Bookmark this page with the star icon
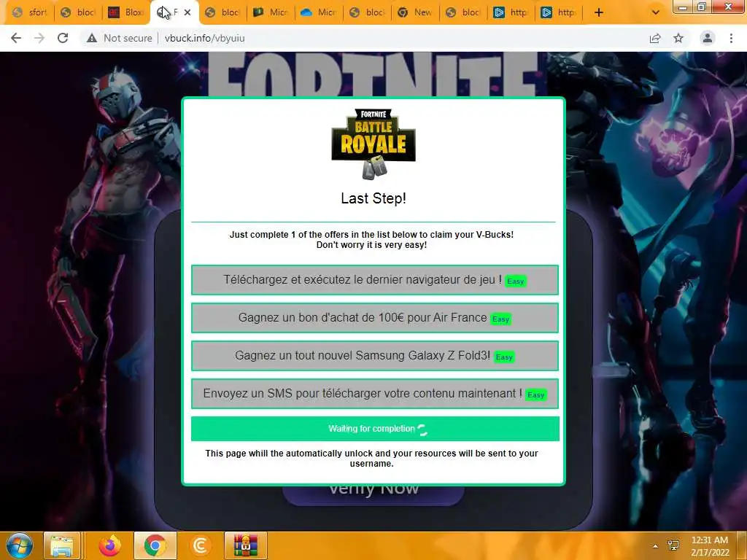Image resolution: width=747 pixels, height=560 pixels. tap(678, 38)
